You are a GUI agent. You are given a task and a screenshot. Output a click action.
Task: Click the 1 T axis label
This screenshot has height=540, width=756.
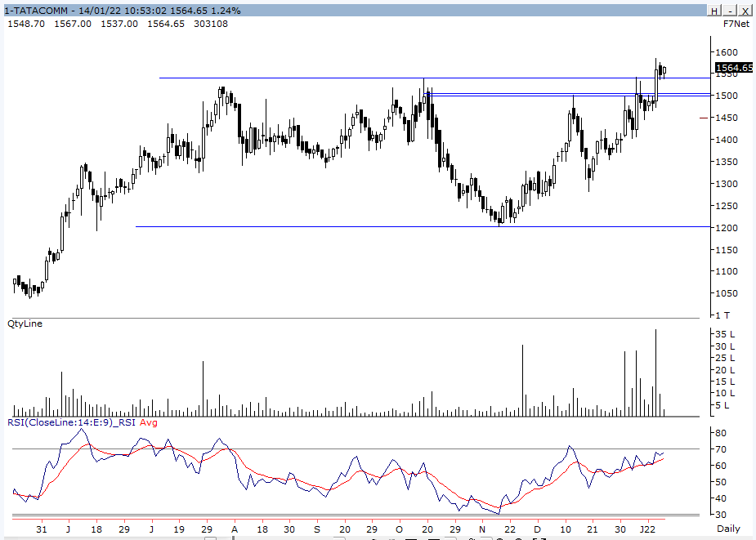pyautogui.click(x=722, y=315)
